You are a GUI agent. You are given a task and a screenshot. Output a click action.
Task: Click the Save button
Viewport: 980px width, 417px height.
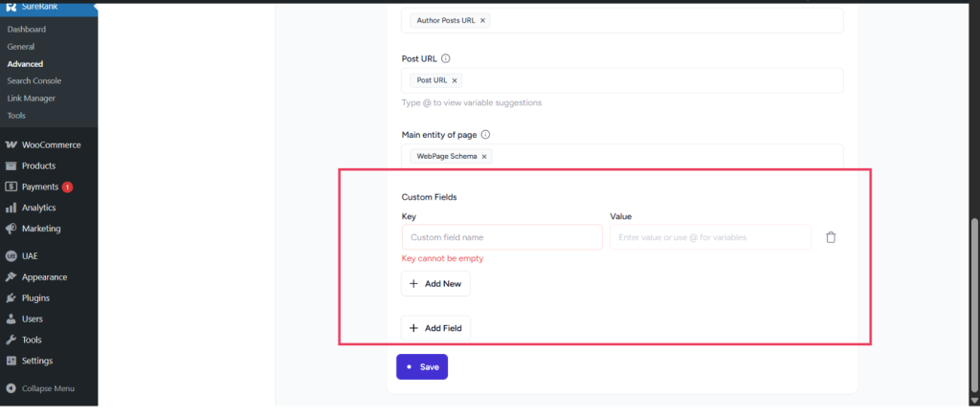(422, 367)
